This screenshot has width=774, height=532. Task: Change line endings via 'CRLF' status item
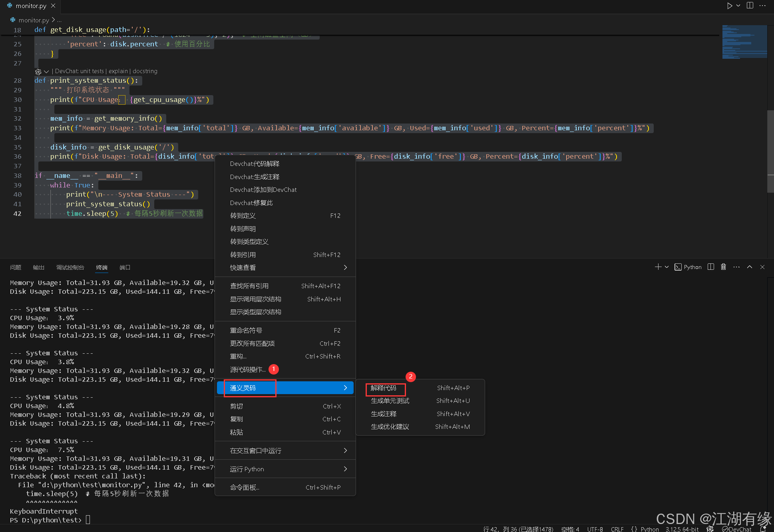pos(617,529)
